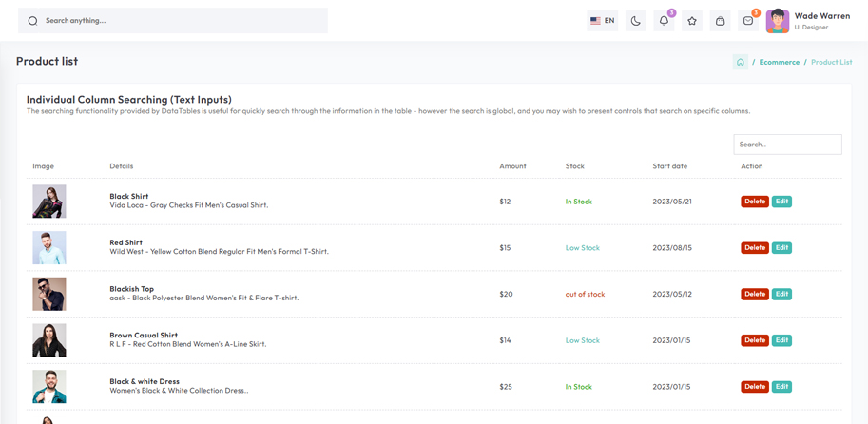Click the $20 amount cell

506,294
